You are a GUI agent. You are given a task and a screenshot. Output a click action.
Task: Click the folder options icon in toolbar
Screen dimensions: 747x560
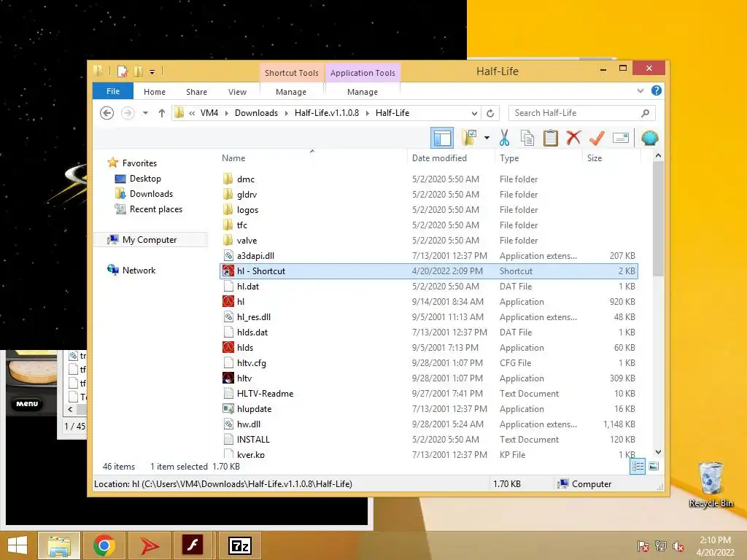click(x=469, y=138)
